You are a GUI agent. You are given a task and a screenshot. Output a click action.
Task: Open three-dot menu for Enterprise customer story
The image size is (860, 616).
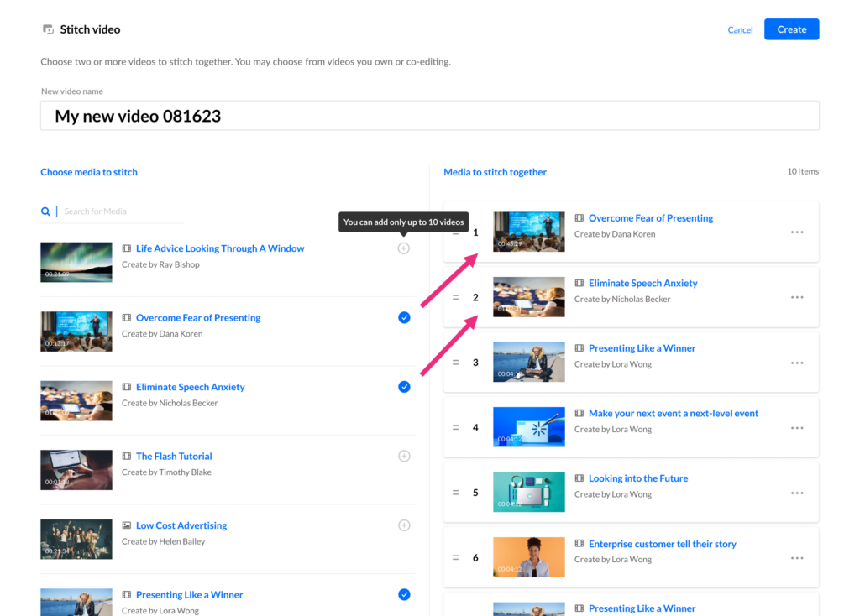(797, 557)
